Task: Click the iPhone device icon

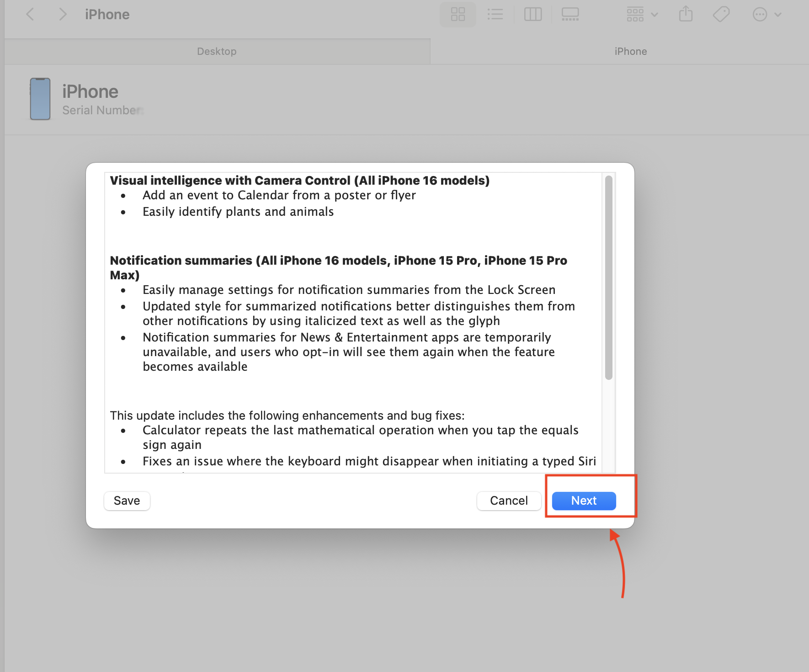Action: click(x=40, y=99)
